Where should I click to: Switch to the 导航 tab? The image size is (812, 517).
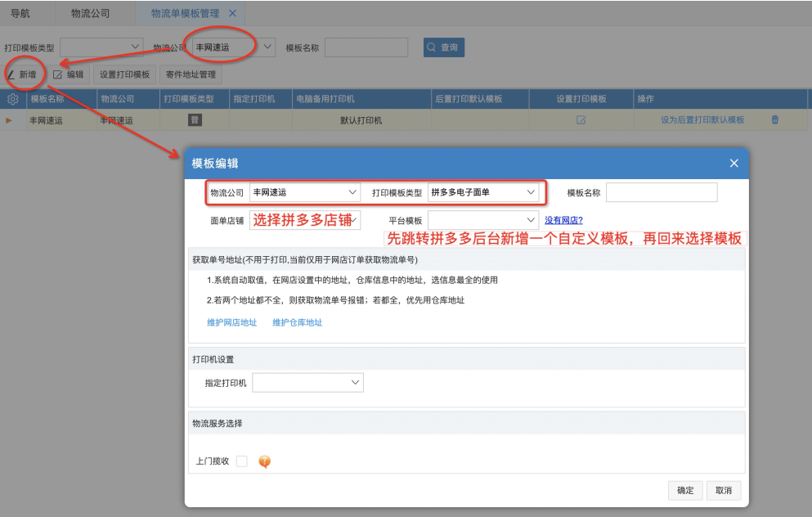click(x=20, y=13)
